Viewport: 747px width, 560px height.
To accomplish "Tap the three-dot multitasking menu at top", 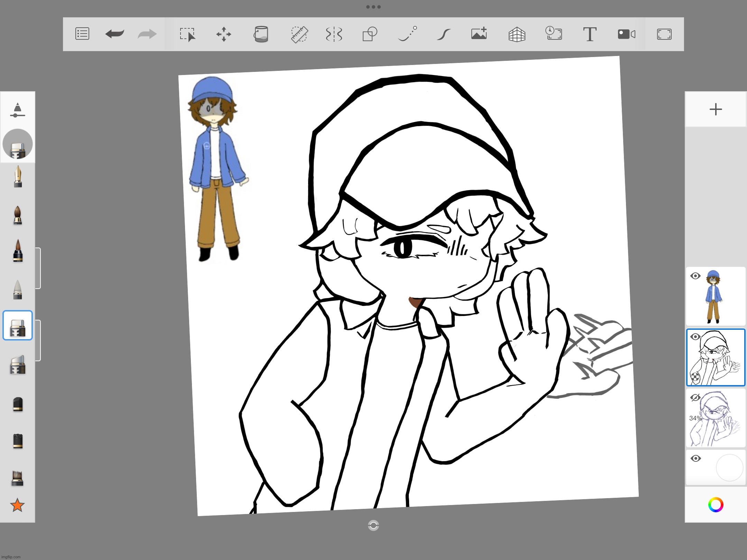I will (x=373, y=7).
